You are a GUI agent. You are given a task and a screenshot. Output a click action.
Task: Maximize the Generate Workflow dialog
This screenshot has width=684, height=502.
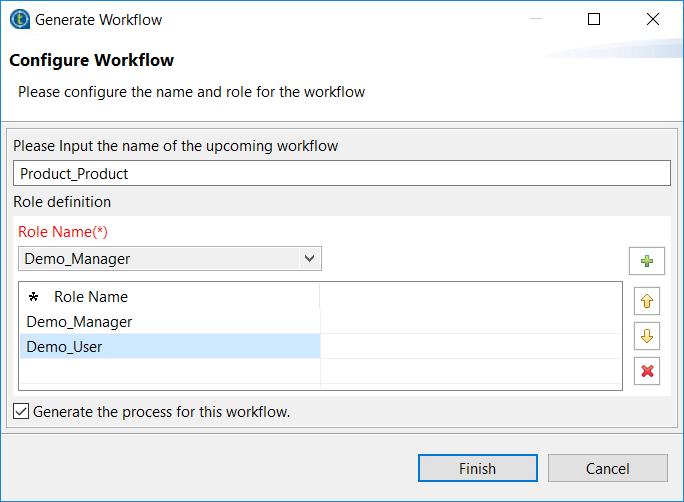pyautogui.click(x=594, y=19)
